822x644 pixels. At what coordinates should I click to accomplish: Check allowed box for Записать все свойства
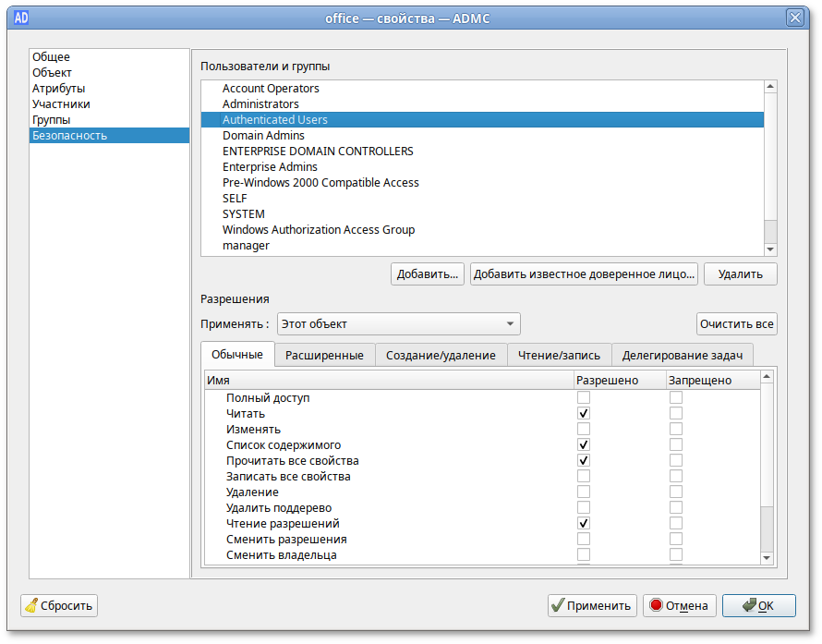(x=584, y=477)
